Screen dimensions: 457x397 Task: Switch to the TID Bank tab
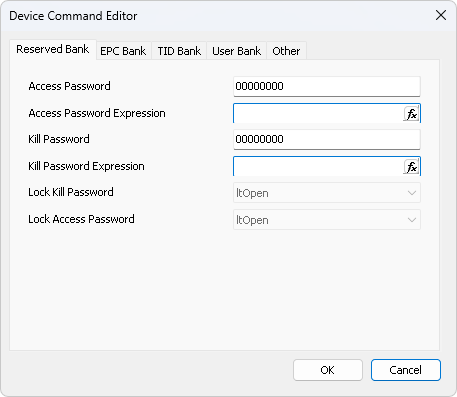pos(179,51)
